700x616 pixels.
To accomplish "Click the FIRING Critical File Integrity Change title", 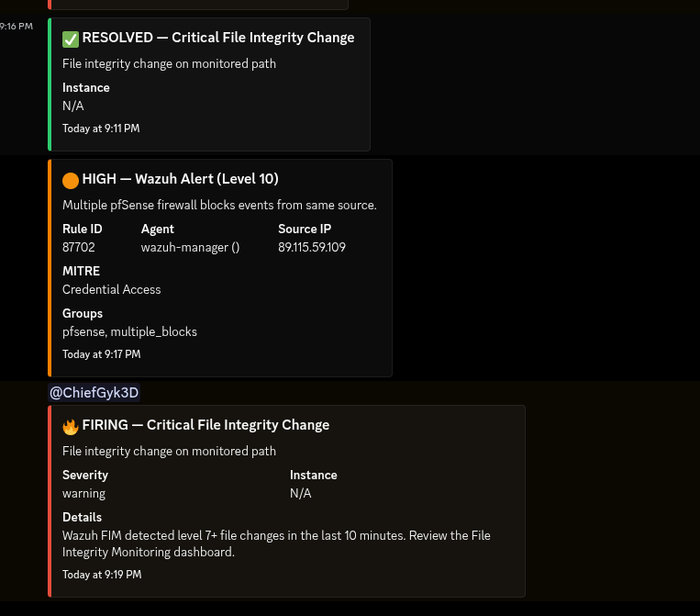I will click(206, 425).
